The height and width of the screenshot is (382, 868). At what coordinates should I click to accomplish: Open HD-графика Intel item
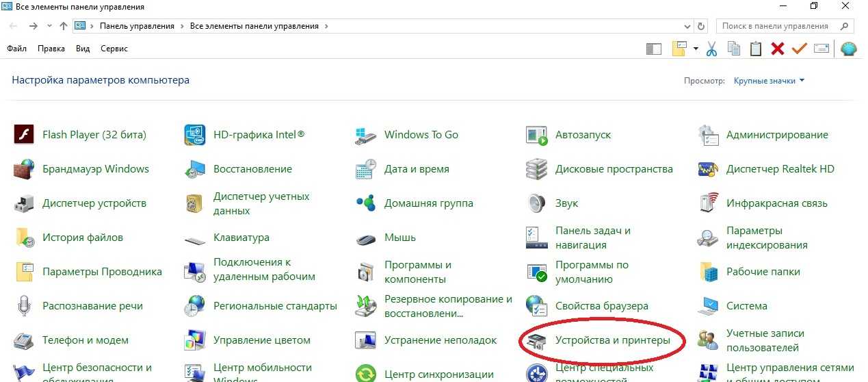coord(244,135)
